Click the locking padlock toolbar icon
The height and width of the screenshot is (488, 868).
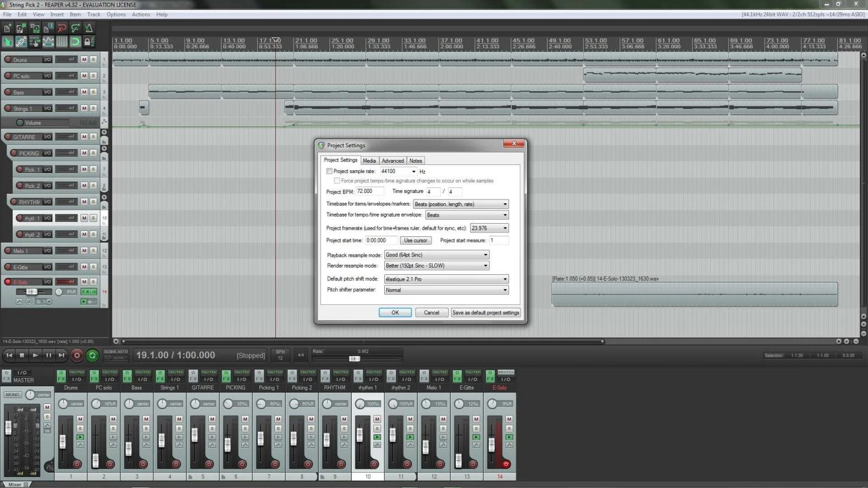tap(88, 42)
